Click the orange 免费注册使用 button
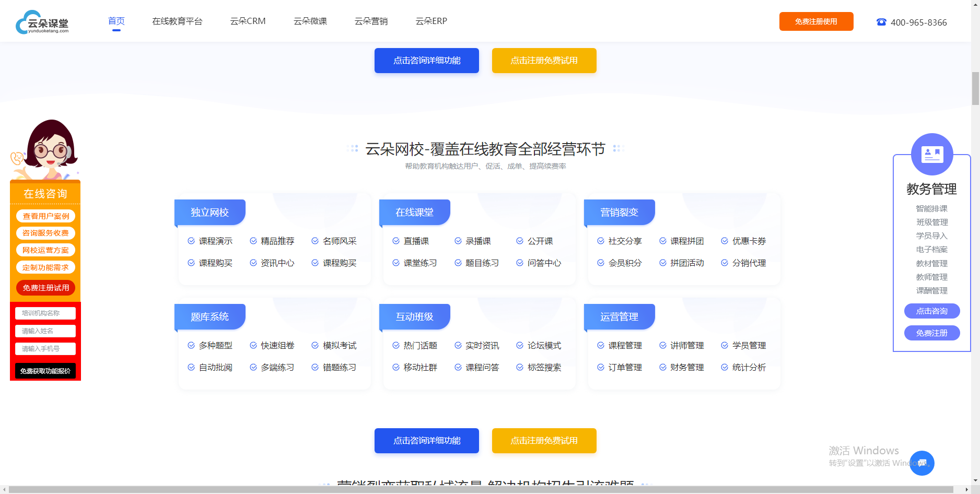This screenshot has width=980, height=494. [816, 21]
